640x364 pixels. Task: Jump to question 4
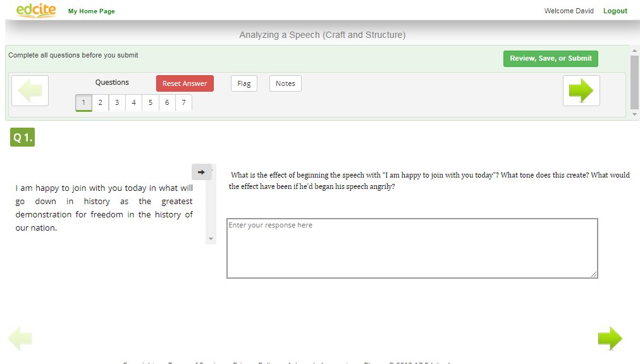coord(134,102)
